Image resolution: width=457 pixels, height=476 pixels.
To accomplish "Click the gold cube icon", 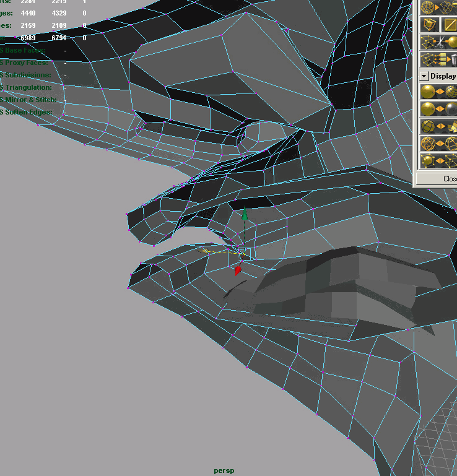I will [429, 24].
